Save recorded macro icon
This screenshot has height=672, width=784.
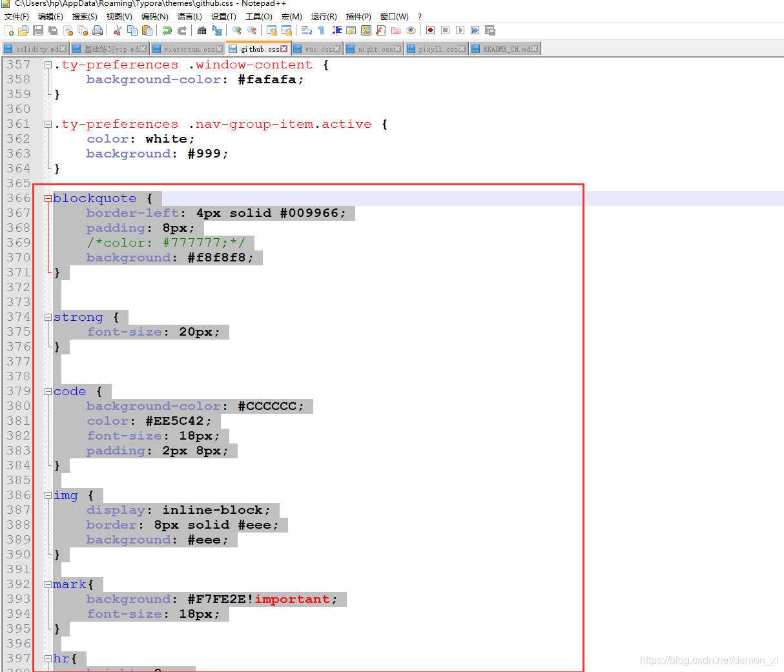click(490, 30)
